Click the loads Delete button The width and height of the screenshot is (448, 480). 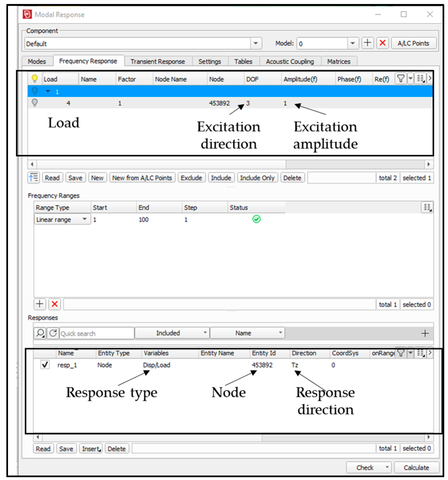tap(292, 178)
